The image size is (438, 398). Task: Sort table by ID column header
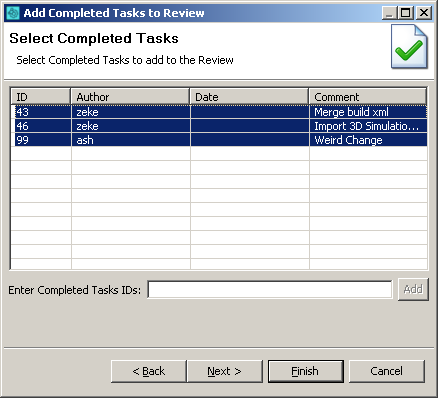[x=40, y=97]
